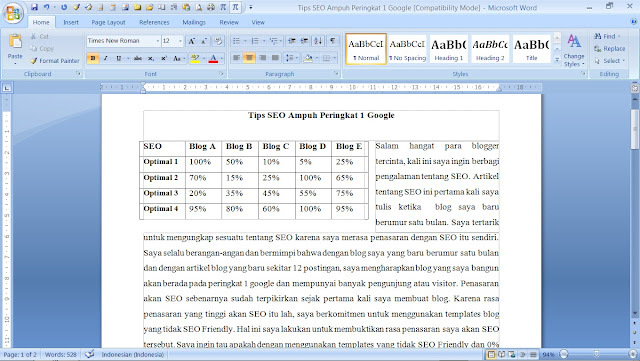Toggle Superscript formatting
The image size is (640, 361).
coord(164,58)
